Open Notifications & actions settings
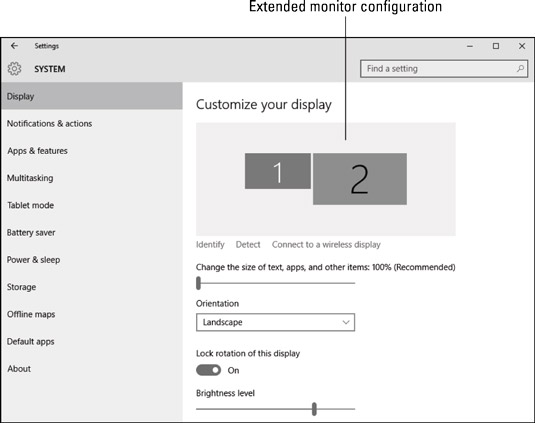 pyautogui.click(x=91, y=123)
